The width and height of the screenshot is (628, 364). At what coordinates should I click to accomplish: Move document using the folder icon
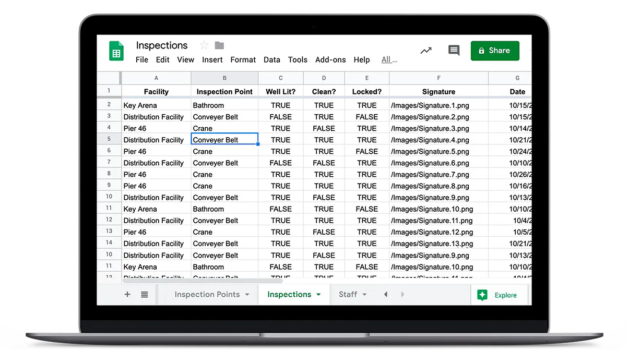[219, 45]
